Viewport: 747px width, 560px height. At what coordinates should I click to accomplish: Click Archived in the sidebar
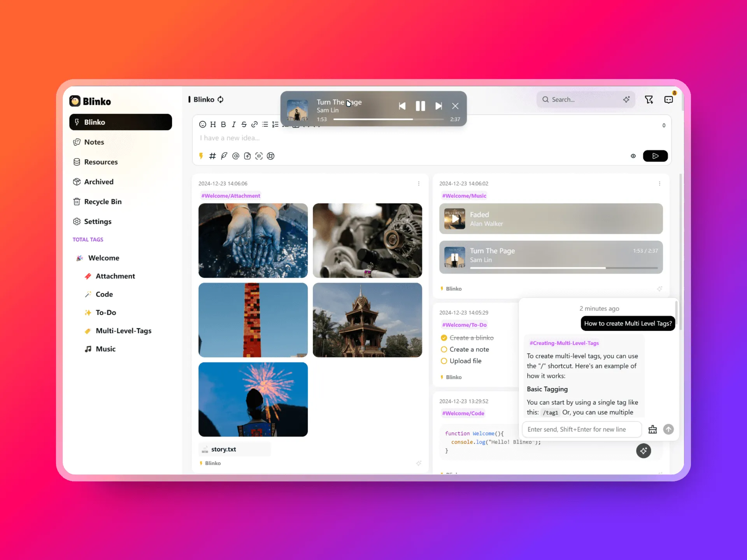pyautogui.click(x=99, y=181)
